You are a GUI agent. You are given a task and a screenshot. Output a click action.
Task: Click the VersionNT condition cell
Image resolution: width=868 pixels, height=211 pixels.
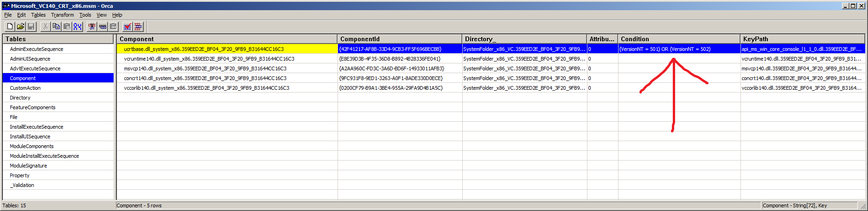(664, 49)
